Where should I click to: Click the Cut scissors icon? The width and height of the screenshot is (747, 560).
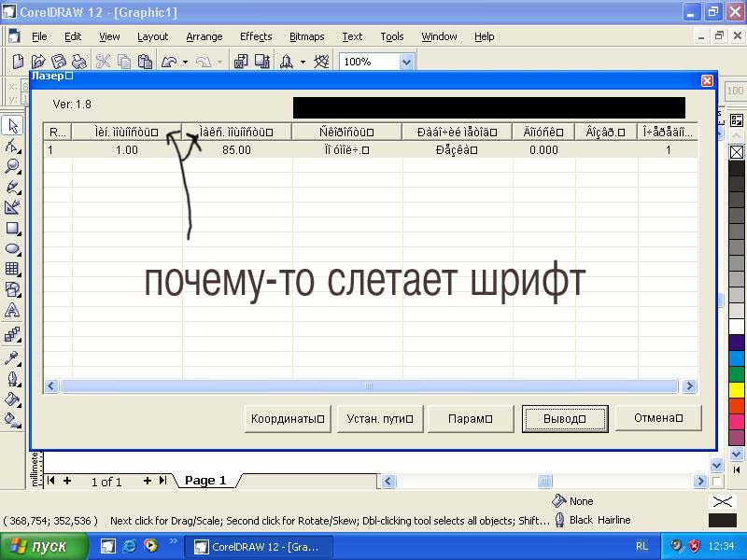[103, 62]
